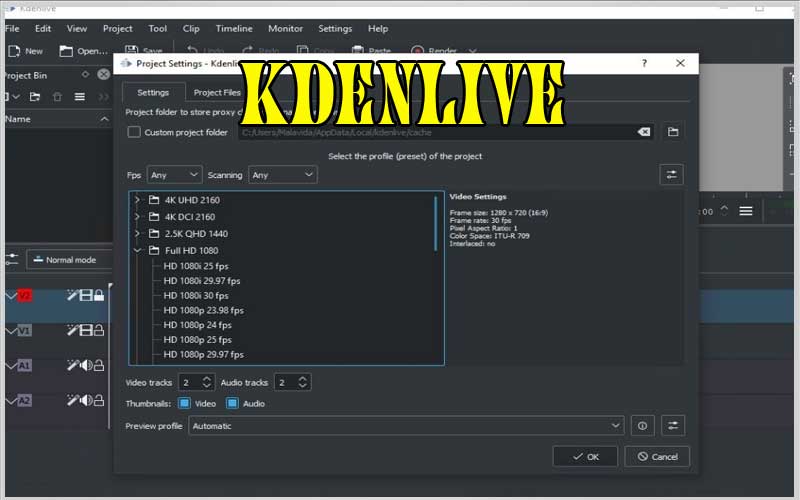800x500 pixels.
Task: Expand the 4K DCI 2160 folder
Action: click(x=137, y=217)
